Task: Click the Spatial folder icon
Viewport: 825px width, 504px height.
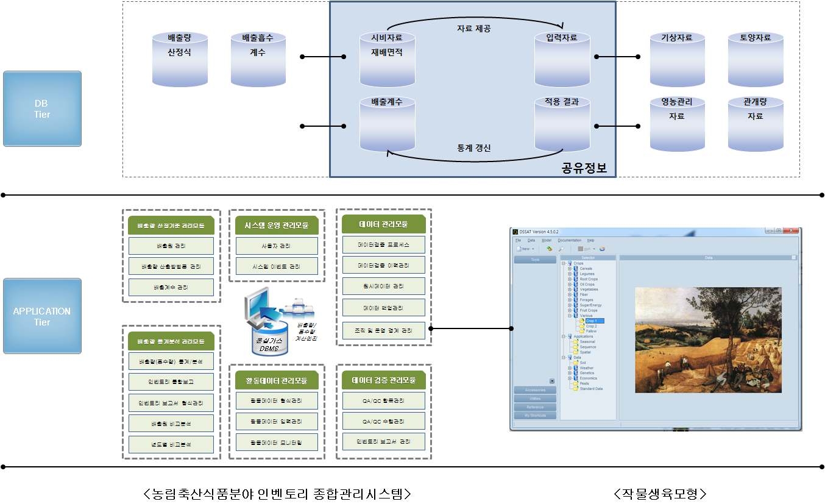Action: [576, 352]
